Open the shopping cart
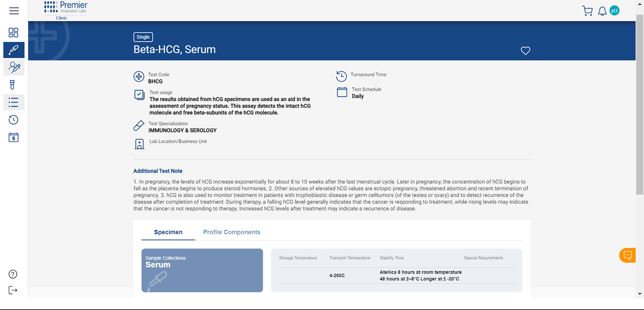 point(587,11)
